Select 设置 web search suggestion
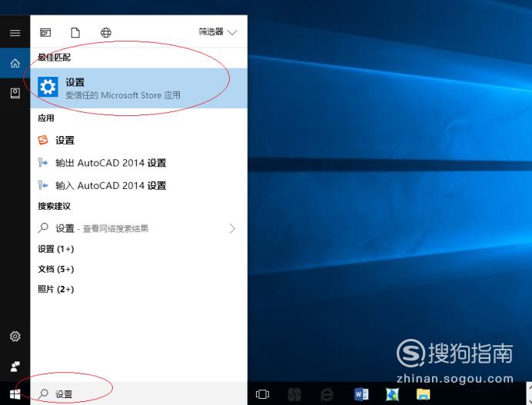The width and height of the screenshot is (532, 405). (x=139, y=228)
